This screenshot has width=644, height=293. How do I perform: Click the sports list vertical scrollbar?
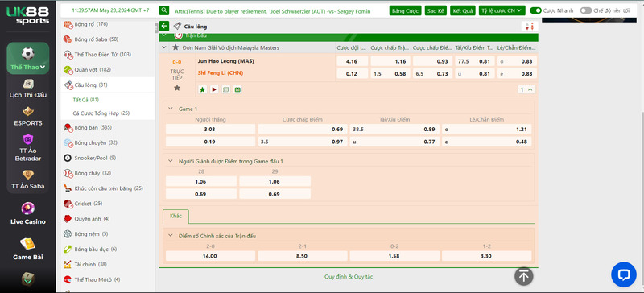[156, 27]
